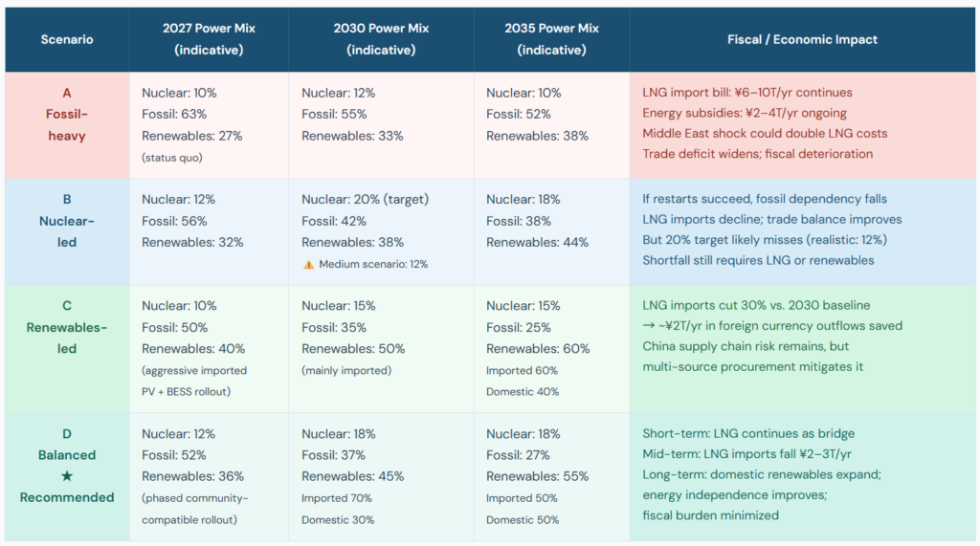Image resolution: width=980 pixels, height=546 pixels.
Task: Select "Renewables: 60%" in scenario C
Action: coord(538,349)
